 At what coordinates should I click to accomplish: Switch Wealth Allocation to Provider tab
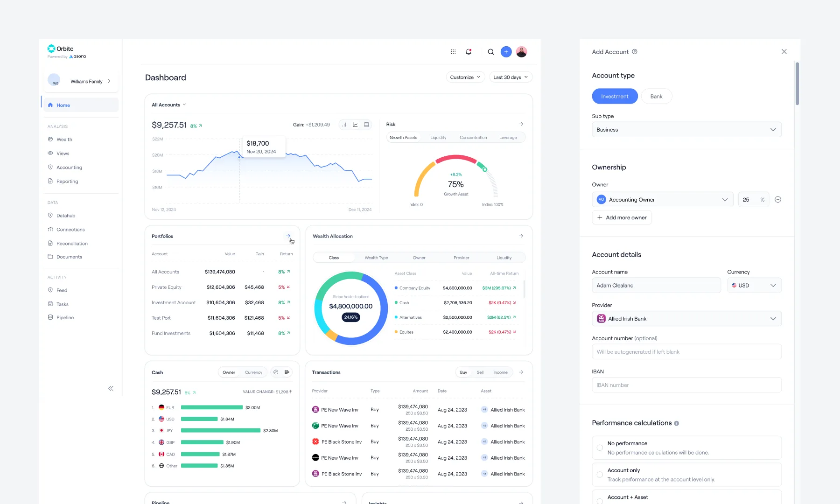click(461, 258)
